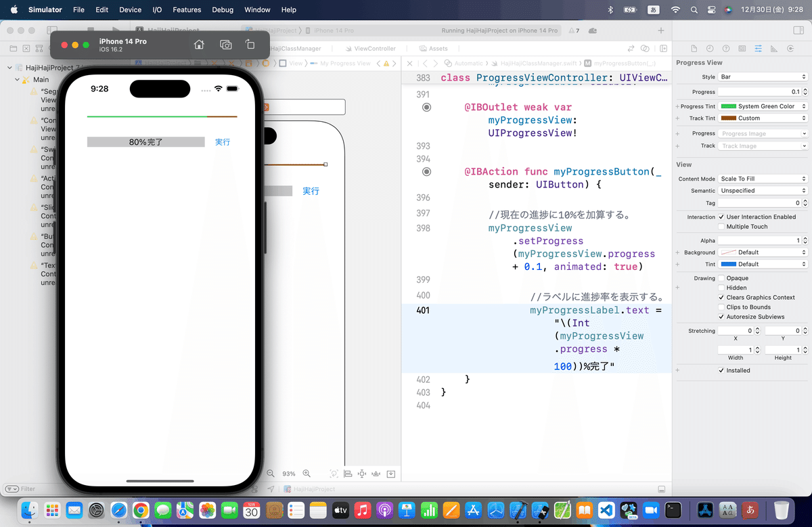Image resolution: width=812 pixels, height=527 pixels.
Task: Click the code review arrows icon
Action: [631, 49]
